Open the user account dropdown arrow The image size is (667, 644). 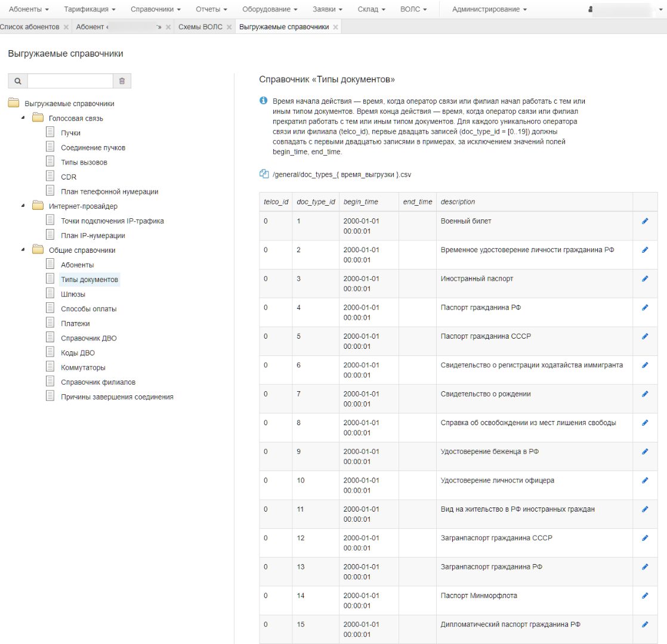(660, 10)
